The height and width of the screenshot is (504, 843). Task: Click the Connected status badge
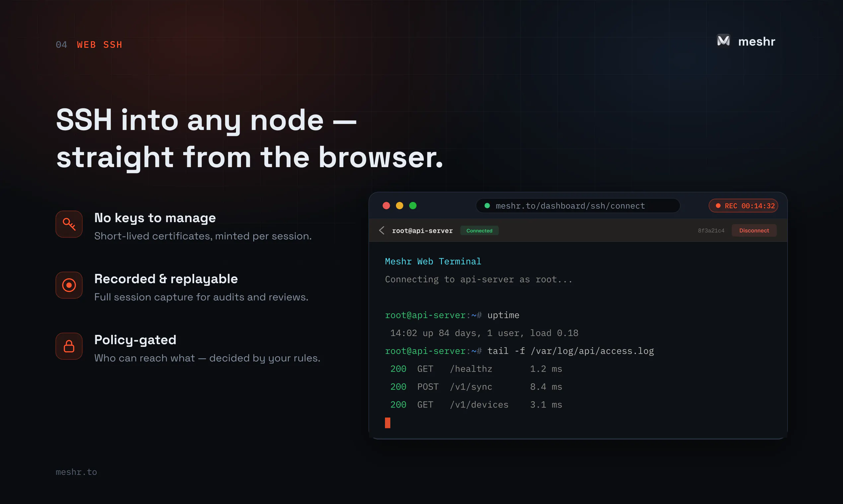(479, 230)
